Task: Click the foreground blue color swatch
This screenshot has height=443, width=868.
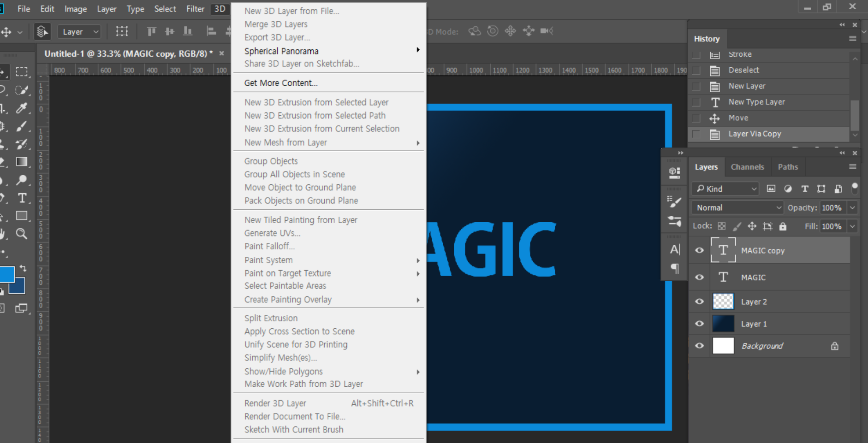Action: tap(6, 274)
